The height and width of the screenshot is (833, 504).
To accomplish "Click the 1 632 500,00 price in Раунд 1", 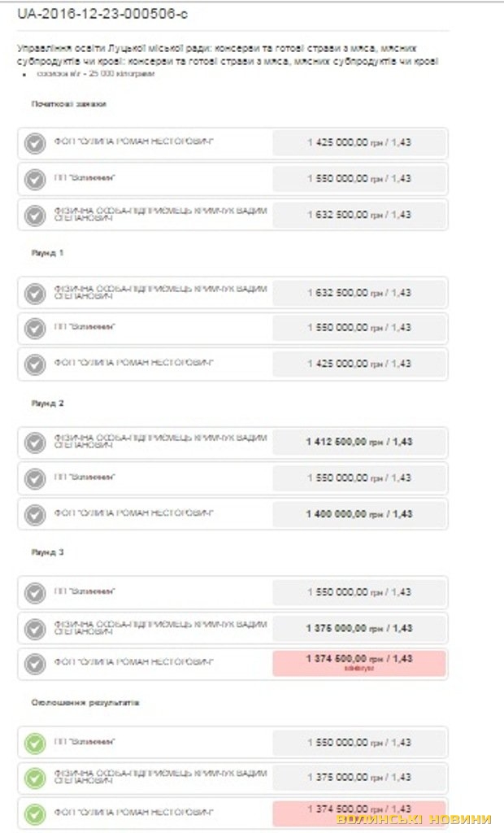I will pos(359,293).
